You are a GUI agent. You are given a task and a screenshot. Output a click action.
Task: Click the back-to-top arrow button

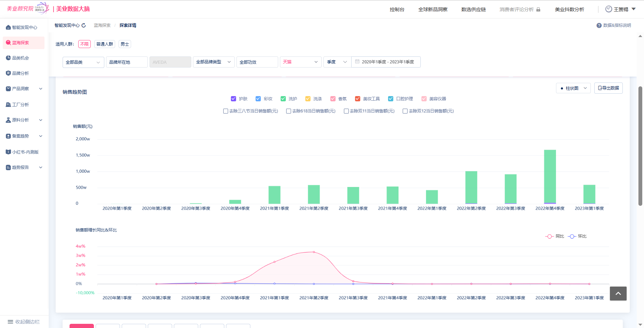[x=618, y=294]
